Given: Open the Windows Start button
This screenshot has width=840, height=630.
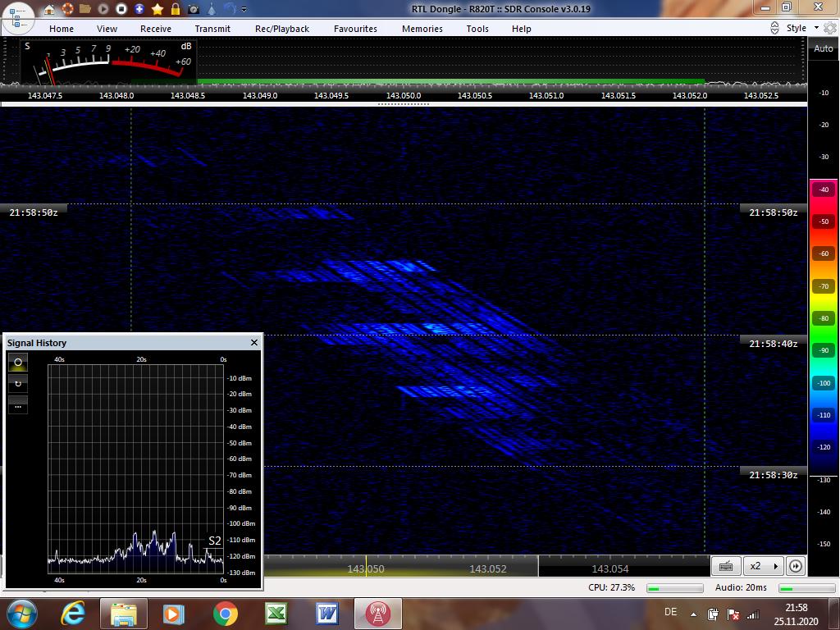Looking at the screenshot, I should (x=21, y=614).
